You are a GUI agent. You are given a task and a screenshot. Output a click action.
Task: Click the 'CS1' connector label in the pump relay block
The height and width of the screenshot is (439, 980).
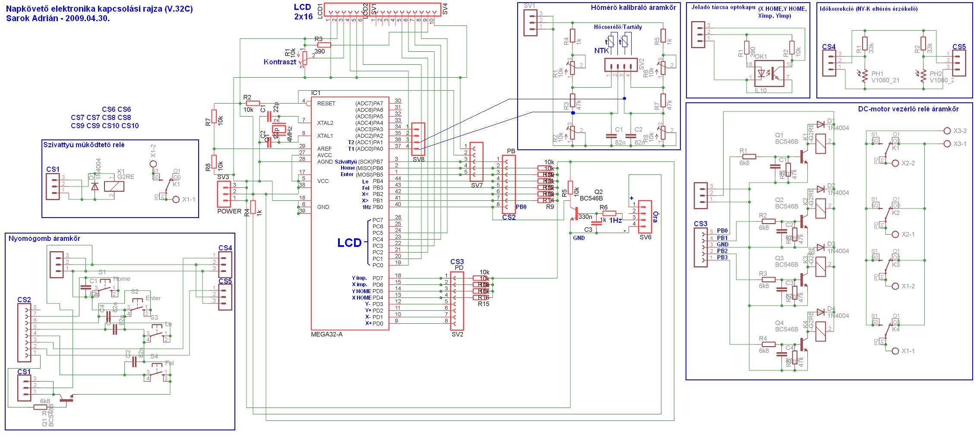click(x=53, y=170)
